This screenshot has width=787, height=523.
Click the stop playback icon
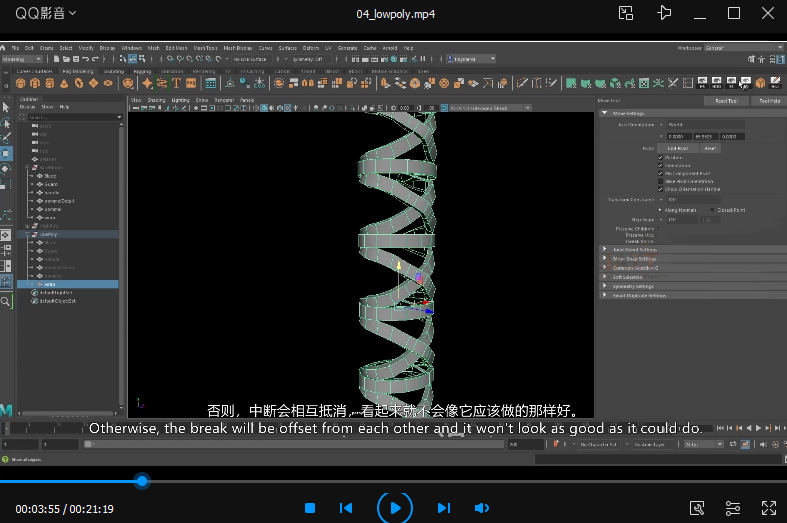[310, 508]
